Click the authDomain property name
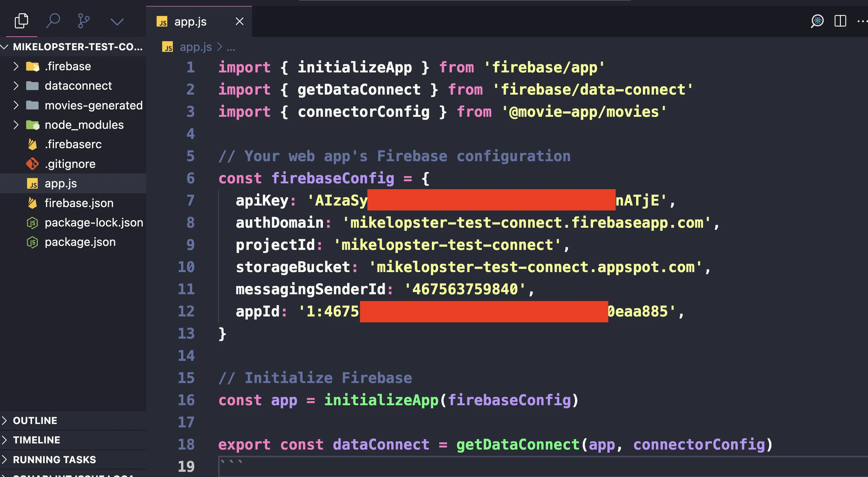Screen dimensions: 868x477 (x=280, y=222)
